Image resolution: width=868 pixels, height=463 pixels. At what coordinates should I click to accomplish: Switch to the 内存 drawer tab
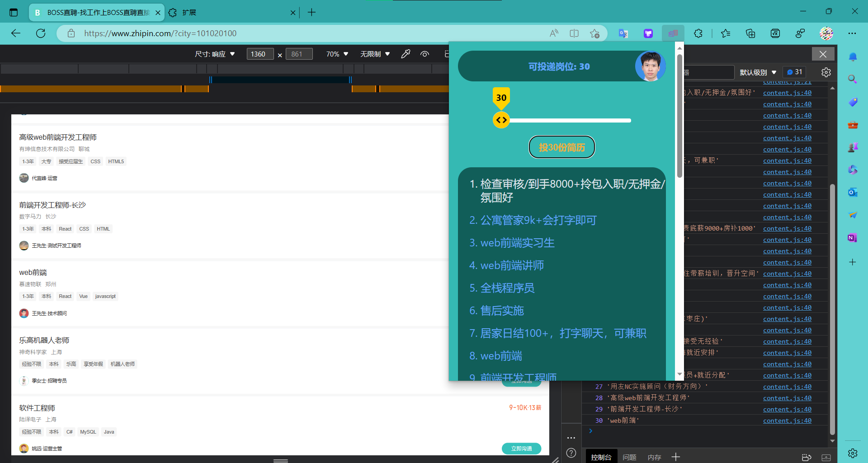point(654,457)
